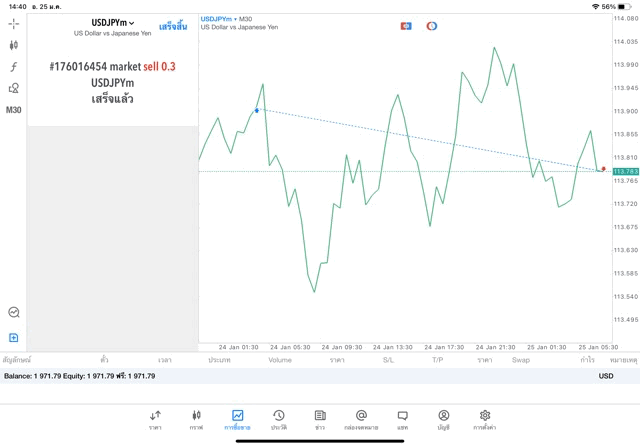
Task: Tap the blue เสร็จสิ้น done button
Action: pos(173,27)
